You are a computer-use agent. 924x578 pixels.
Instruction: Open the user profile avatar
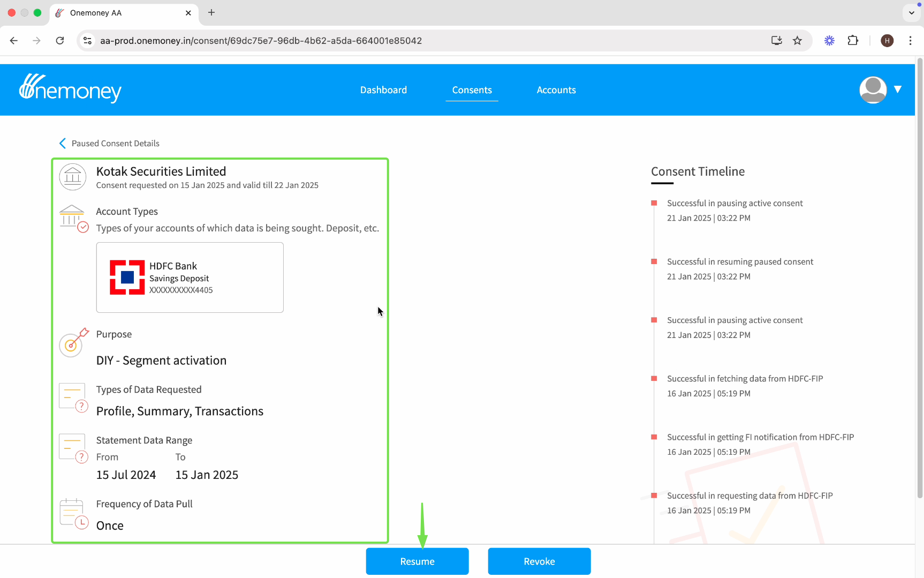873,90
